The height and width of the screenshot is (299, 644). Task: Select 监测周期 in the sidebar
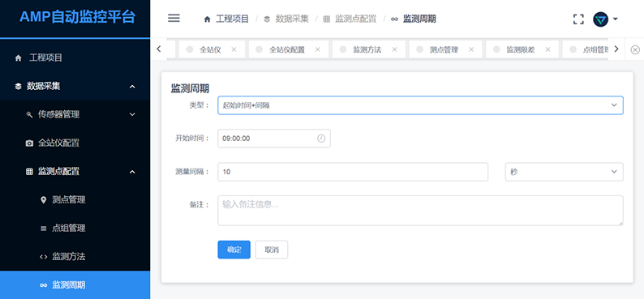tap(75, 285)
